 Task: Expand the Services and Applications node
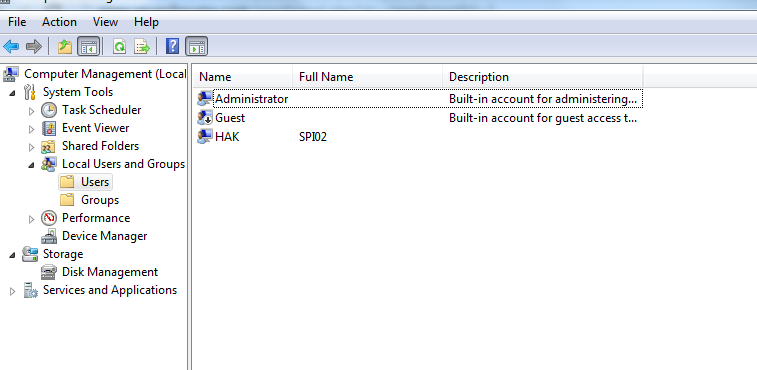click(x=13, y=291)
